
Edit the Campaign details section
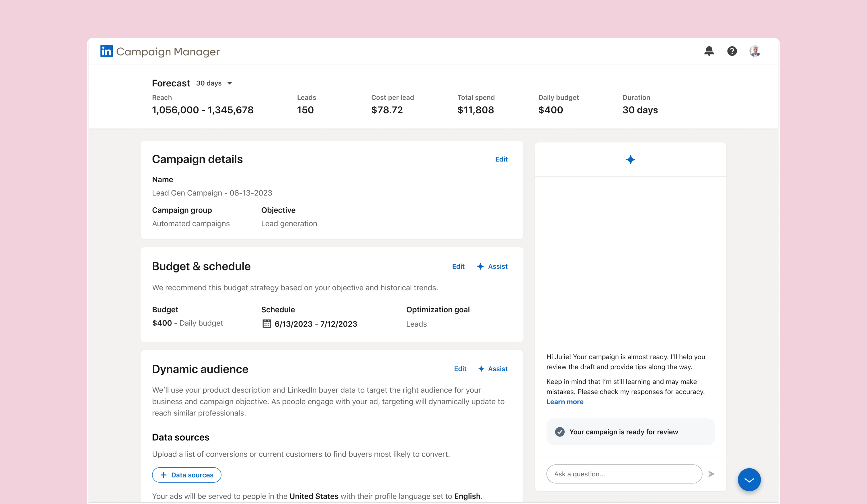coord(501,159)
